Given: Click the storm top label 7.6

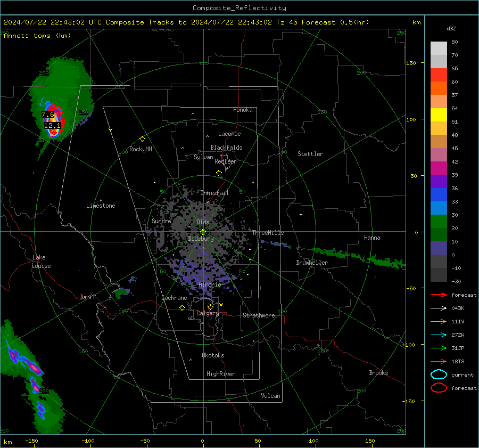Looking at the screenshot, I should click(x=48, y=115).
